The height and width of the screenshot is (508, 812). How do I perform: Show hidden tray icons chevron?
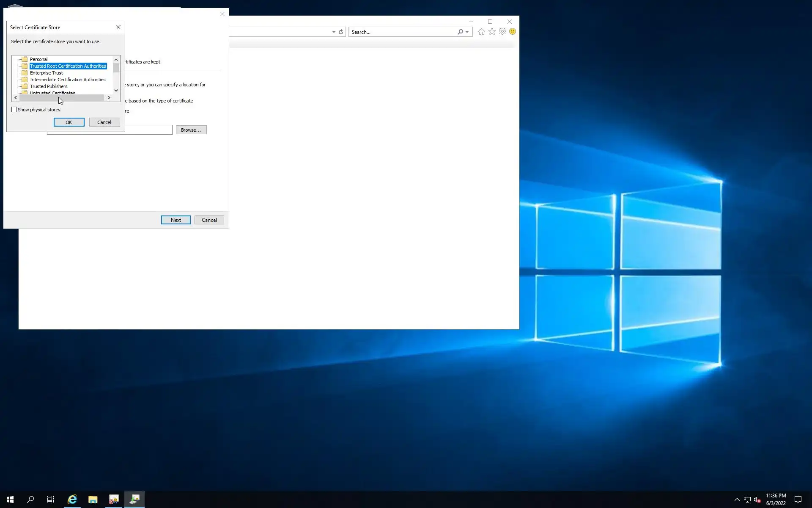737,500
